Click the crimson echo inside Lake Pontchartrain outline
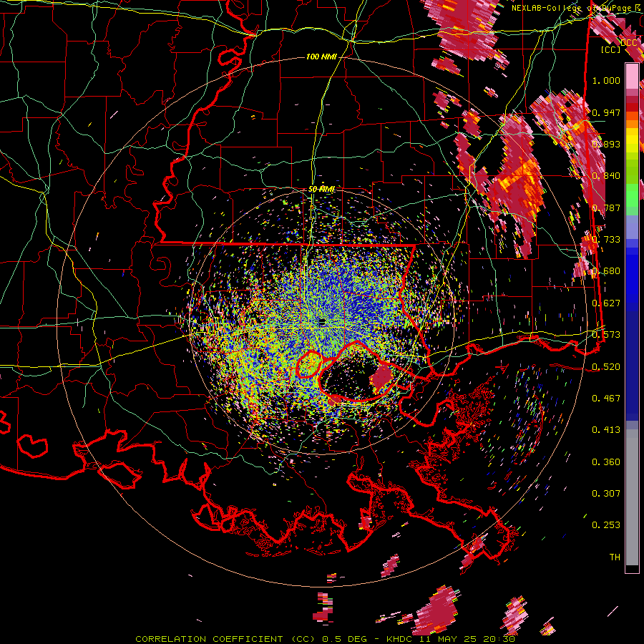644x644 pixels. click(x=382, y=379)
